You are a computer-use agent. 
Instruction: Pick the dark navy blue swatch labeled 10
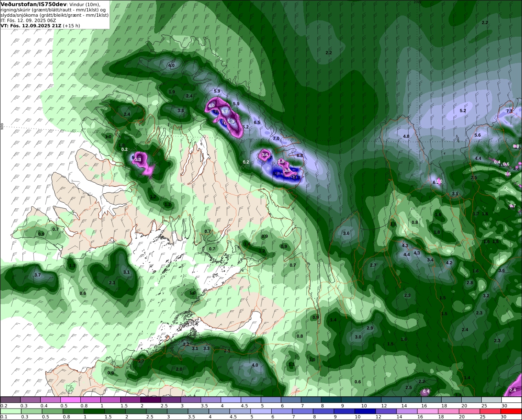pos(365,411)
